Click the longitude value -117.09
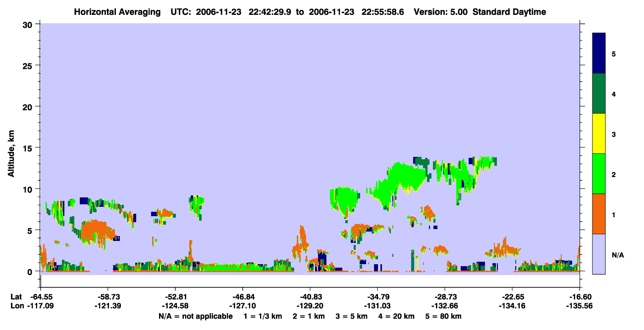Viewport: 644px width, 330px height. click(x=41, y=306)
